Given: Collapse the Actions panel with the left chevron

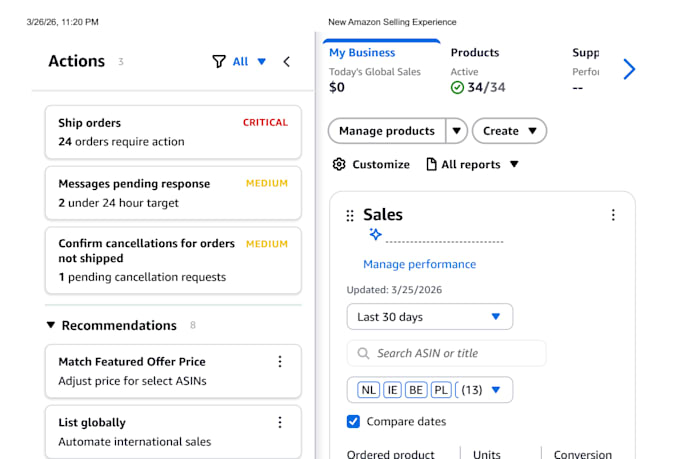Looking at the screenshot, I should click(x=287, y=62).
